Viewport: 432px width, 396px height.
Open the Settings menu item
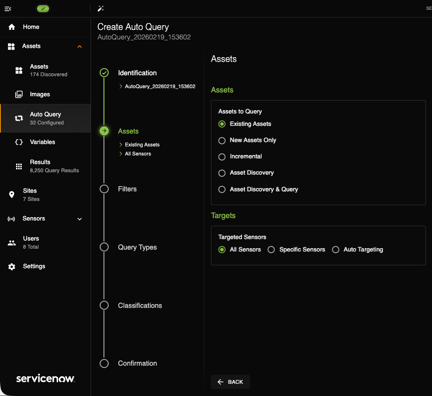coord(45,267)
